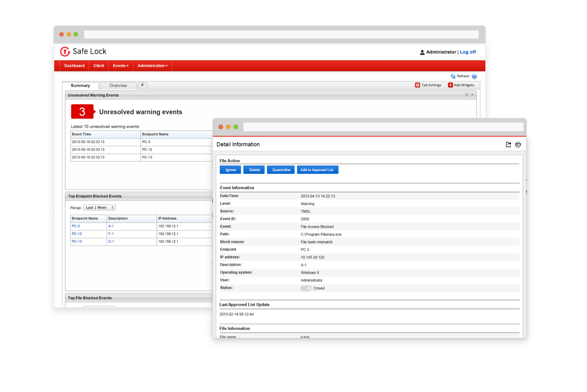Click the Tab Settings label
This screenshot has width=587, height=392.
(x=431, y=85)
